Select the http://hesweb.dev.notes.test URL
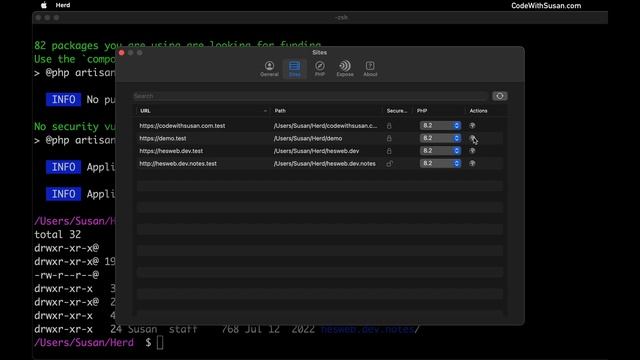640x360 pixels. (178, 164)
